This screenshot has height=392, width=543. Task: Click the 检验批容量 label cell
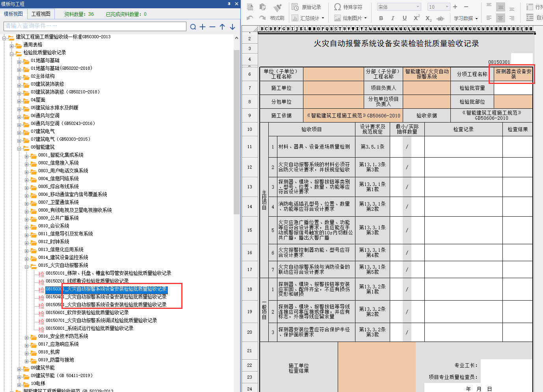(472, 88)
